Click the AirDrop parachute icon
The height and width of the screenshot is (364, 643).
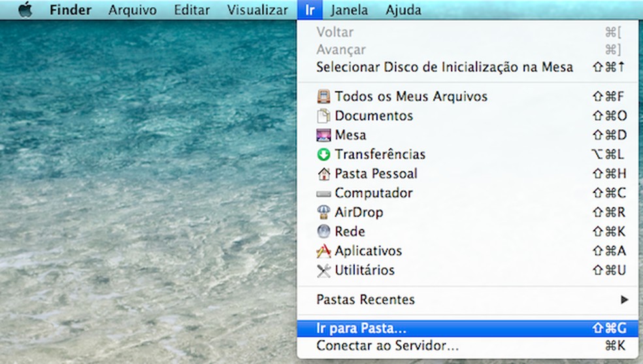(x=324, y=212)
